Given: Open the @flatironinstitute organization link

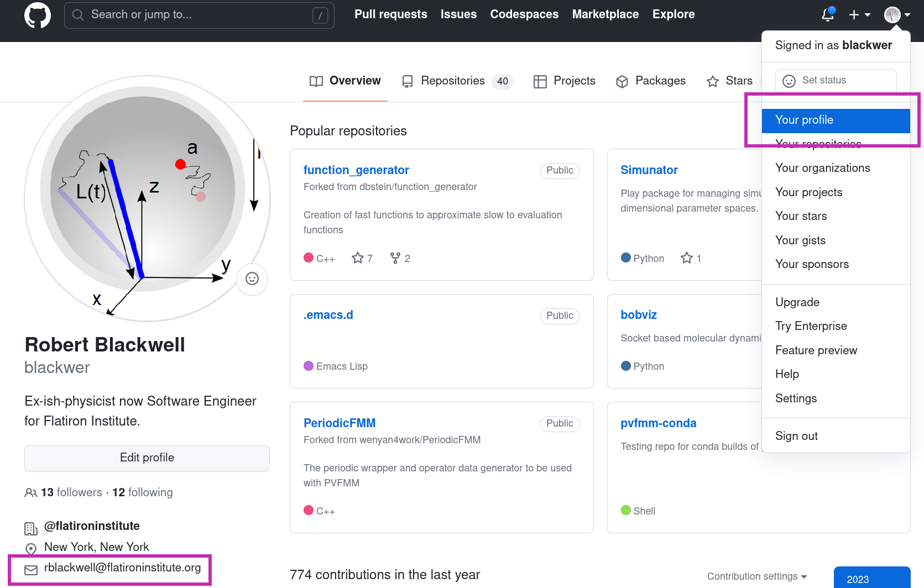Looking at the screenshot, I should click(92, 526).
